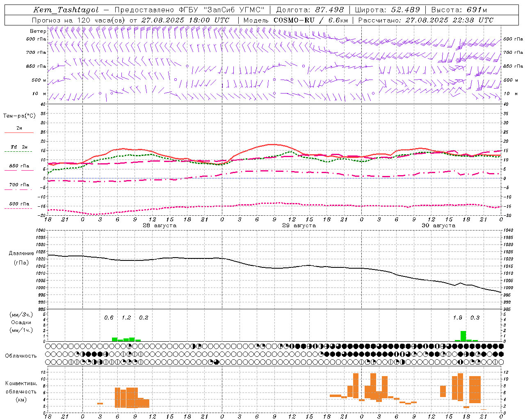The width and height of the screenshot is (525, 420).
Task: Click the 'Td 2м' dew point legend entry
Action: [x=19, y=147]
